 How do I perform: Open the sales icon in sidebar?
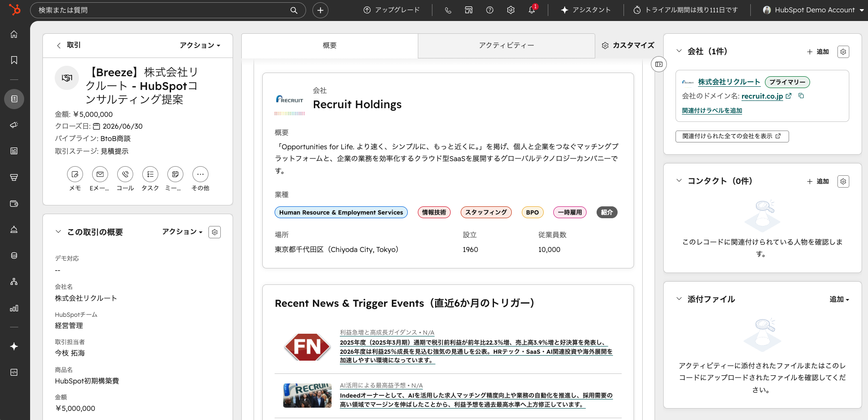(14, 177)
